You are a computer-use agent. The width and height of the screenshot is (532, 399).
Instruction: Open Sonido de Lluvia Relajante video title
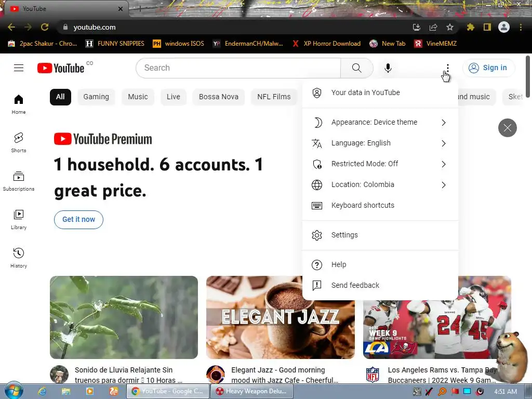pos(129,375)
